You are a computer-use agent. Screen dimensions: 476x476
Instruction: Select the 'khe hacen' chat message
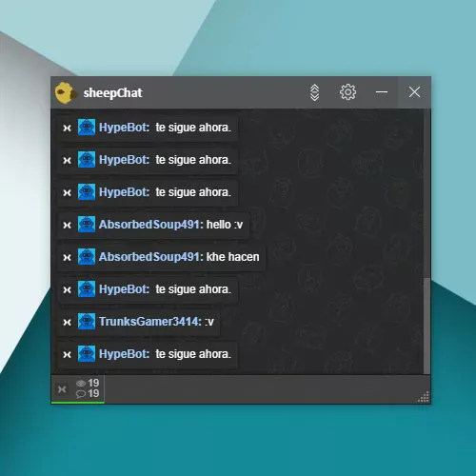(x=161, y=257)
